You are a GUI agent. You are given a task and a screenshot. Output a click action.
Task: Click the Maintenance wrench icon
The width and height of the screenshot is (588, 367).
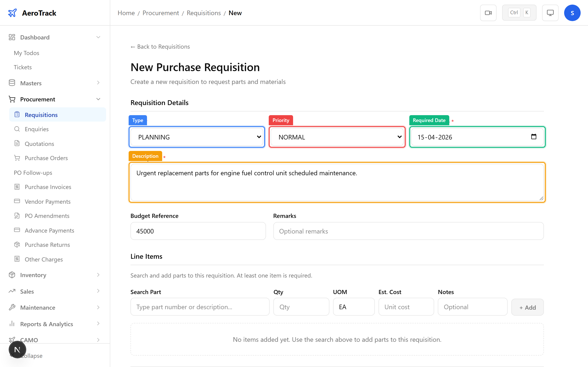12,307
